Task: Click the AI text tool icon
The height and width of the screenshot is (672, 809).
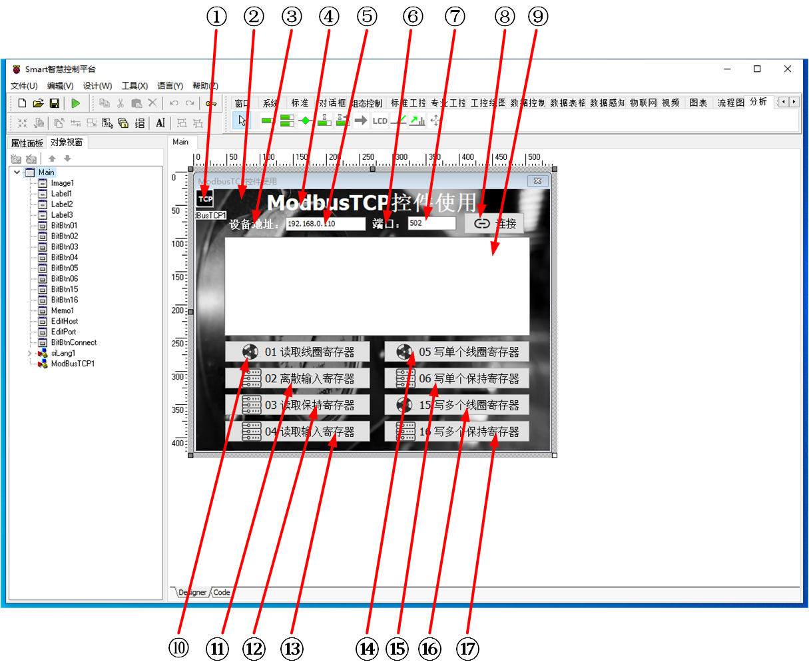Action: coord(160,123)
